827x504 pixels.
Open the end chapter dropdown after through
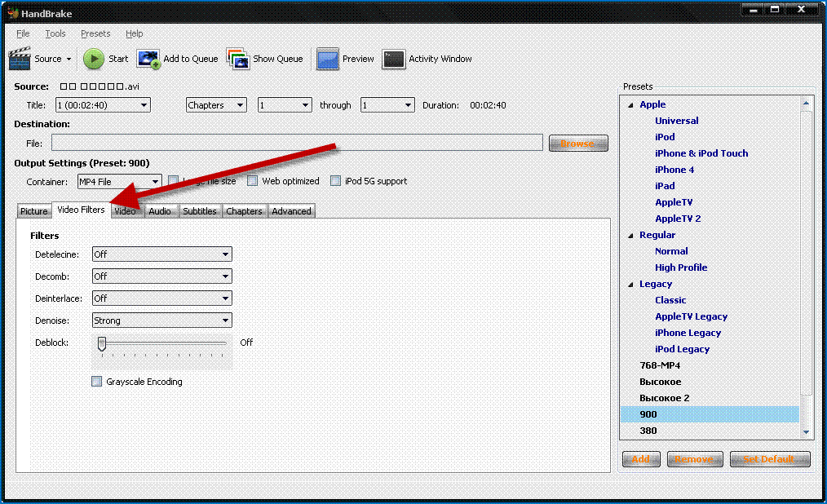tap(387, 105)
